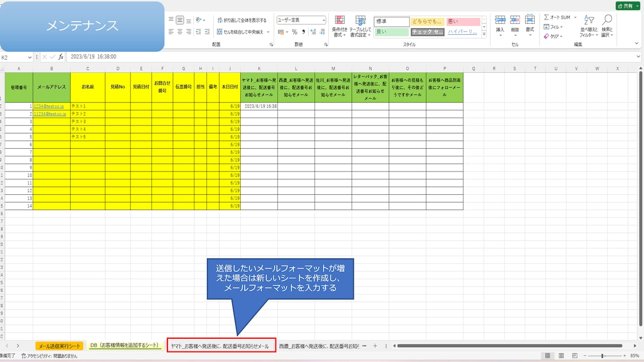Collapse the ribbon with the chevron
The image size is (644, 362).
tap(637, 43)
